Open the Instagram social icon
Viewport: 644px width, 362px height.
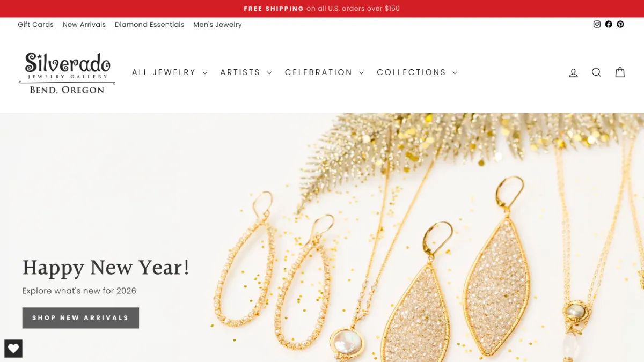[x=597, y=24]
